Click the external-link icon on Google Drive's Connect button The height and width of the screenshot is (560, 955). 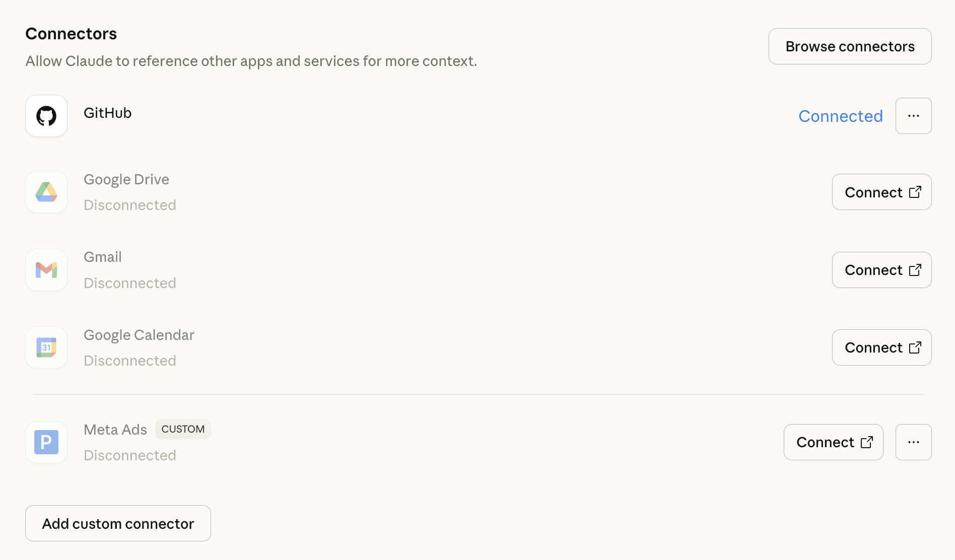point(916,192)
